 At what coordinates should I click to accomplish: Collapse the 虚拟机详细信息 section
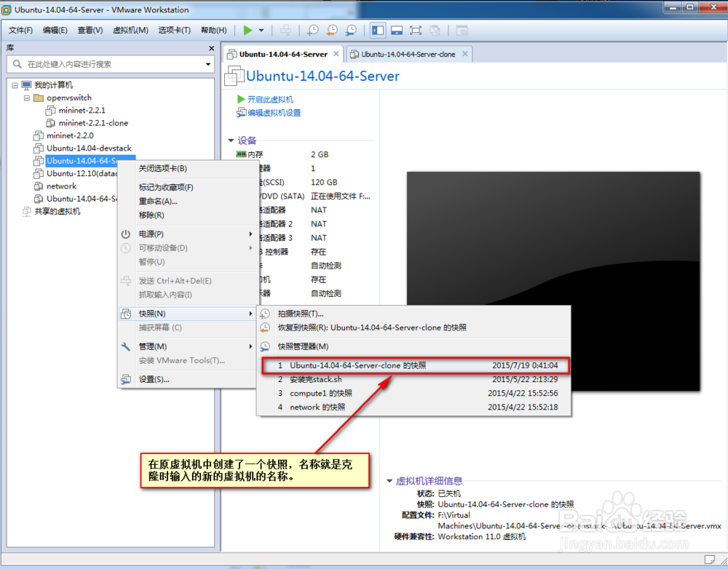(389, 481)
